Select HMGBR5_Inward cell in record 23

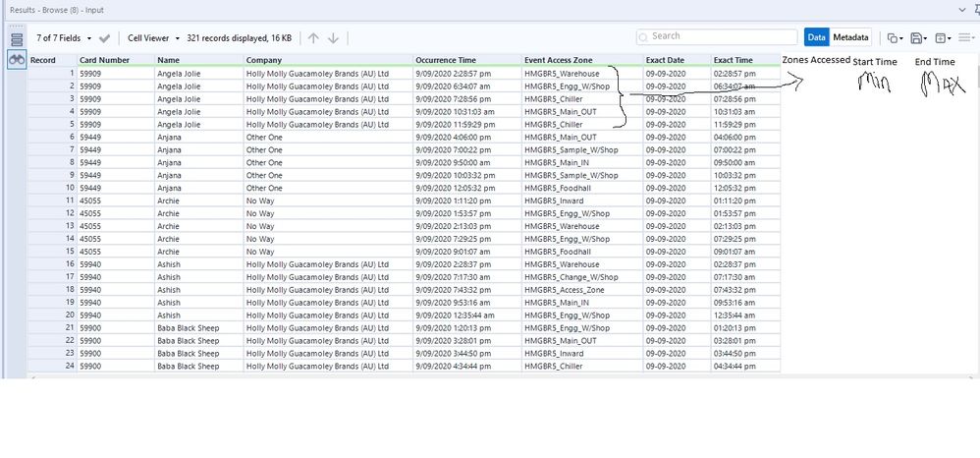click(x=582, y=354)
